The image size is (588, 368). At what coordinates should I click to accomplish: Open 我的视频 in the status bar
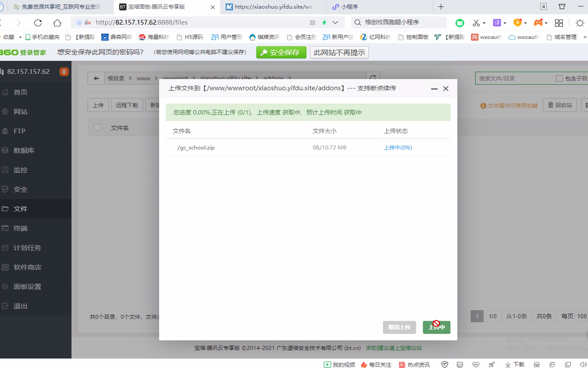pos(339,365)
